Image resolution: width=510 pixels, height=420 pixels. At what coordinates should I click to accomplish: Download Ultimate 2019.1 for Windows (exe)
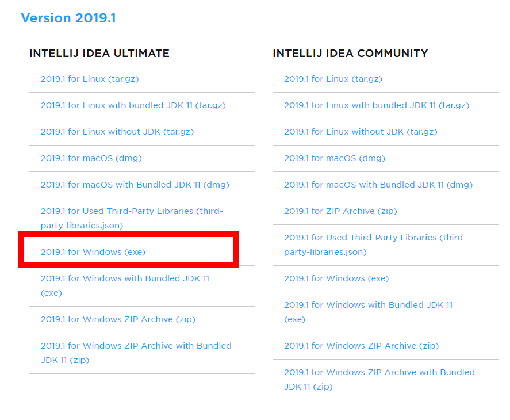(x=93, y=252)
